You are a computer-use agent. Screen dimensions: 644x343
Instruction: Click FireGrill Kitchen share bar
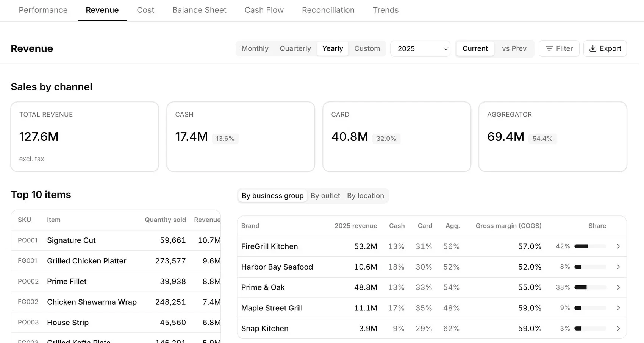pyautogui.click(x=590, y=246)
